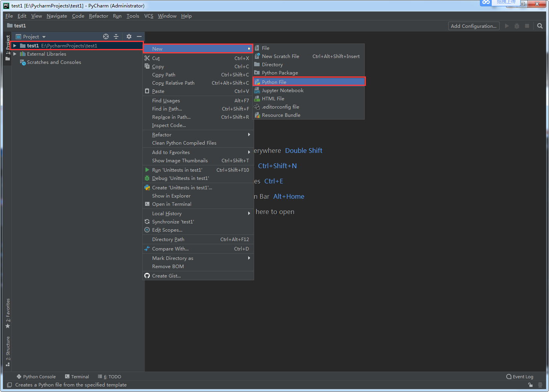Click Copy Relative Path menu item
Image resolution: width=549 pixels, height=392 pixels.
point(198,83)
